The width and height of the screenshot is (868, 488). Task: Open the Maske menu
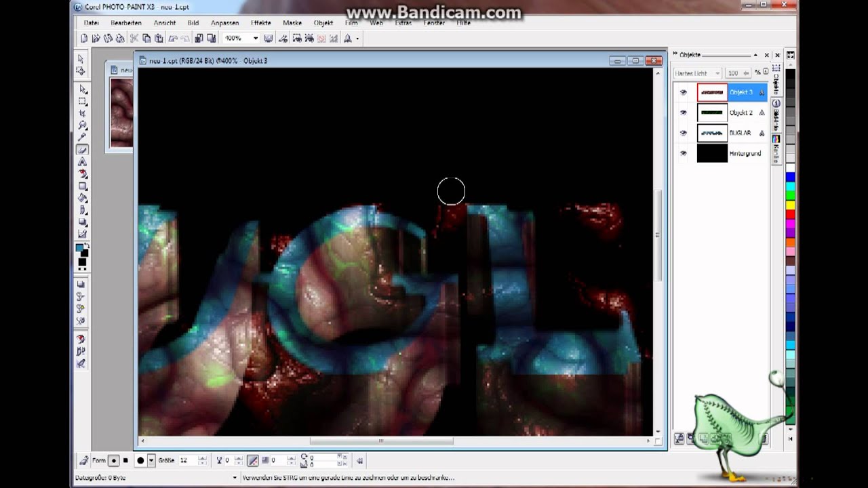click(x=292, y=22)
